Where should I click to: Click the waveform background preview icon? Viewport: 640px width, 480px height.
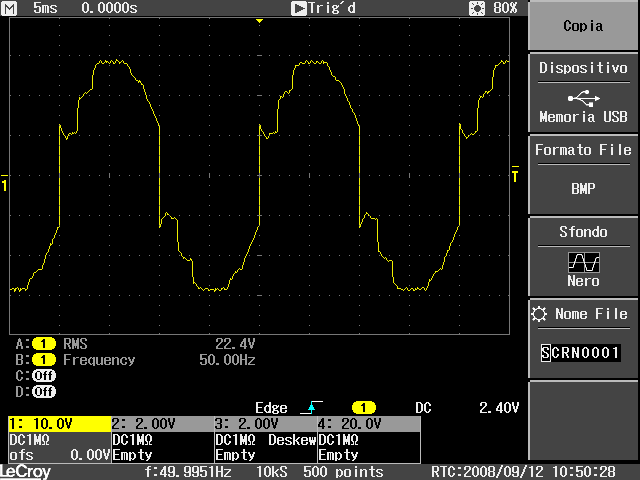pos(584,262)
